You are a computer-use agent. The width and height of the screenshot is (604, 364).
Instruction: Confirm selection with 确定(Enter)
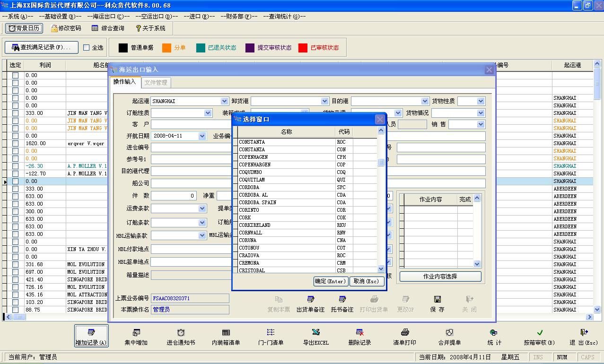[331, 281]
